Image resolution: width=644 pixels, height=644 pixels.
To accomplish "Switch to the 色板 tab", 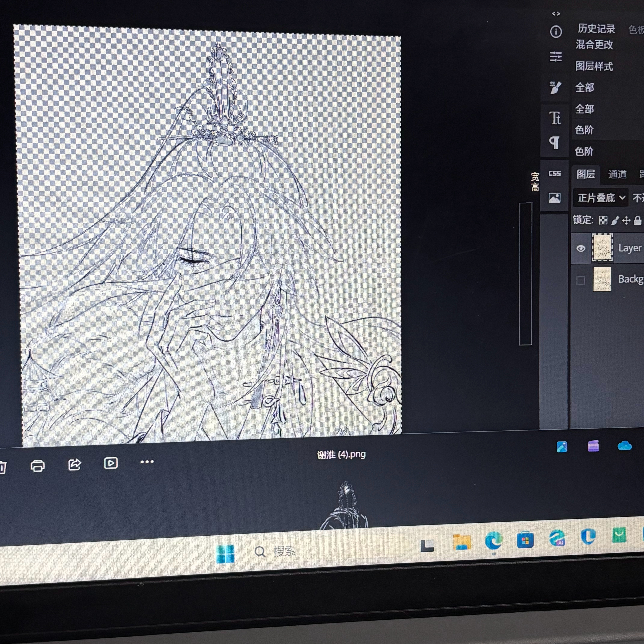I will point(636,30).
